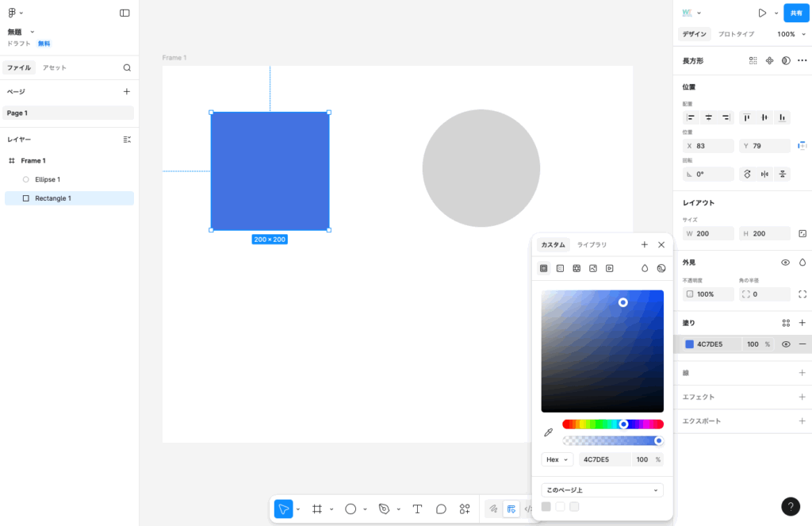
Task: Toggle fill visibility eye for 4C7DE5
Action: coord(786,344)
